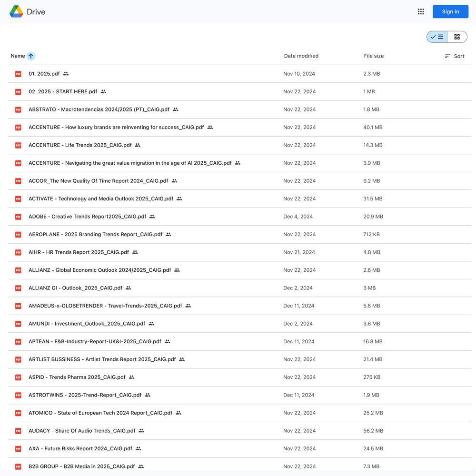Open ASPID - Trends Pharma 2025_CAIG.pdf
Screen dimensions: 476x476
tap(77, 377)
